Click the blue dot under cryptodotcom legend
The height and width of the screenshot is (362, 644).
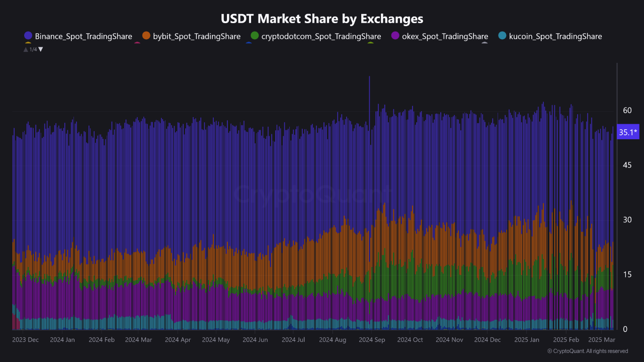[249, 43]
